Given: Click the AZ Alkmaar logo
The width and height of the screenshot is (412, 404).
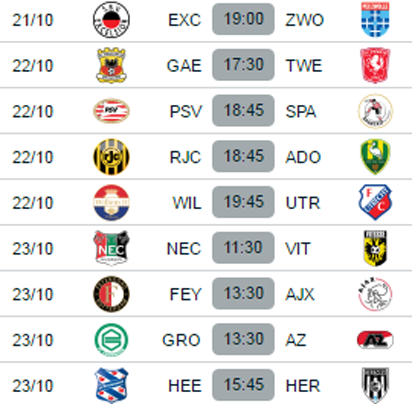Looking at the screenshot, I should coord(375,340).
